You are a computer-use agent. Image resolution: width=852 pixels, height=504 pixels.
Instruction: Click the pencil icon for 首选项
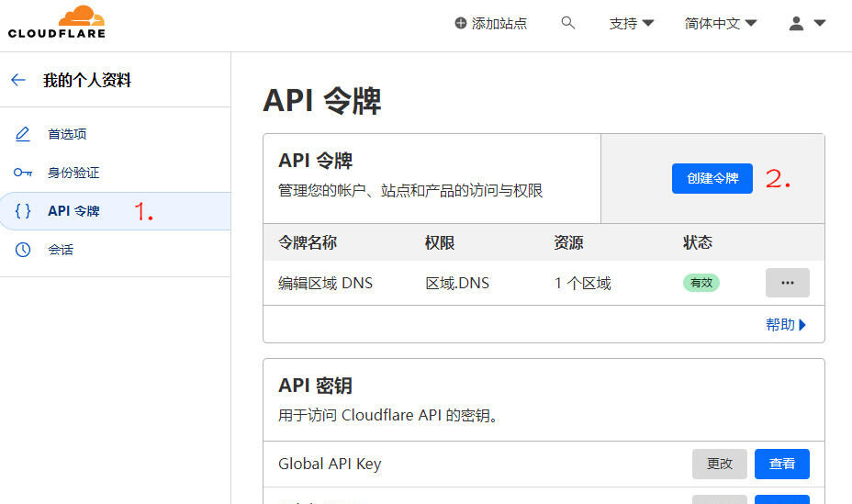[x=22, y=134]
